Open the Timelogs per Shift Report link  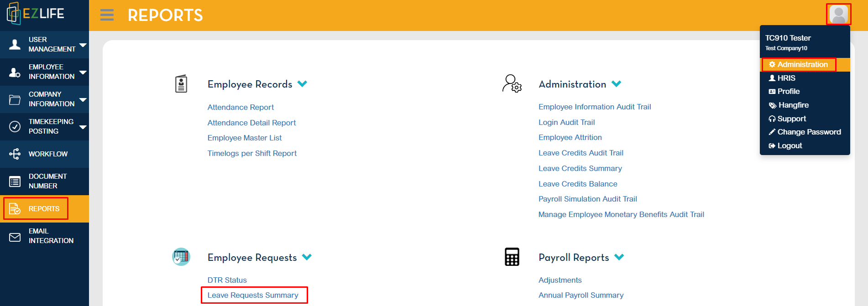(252, 153)
